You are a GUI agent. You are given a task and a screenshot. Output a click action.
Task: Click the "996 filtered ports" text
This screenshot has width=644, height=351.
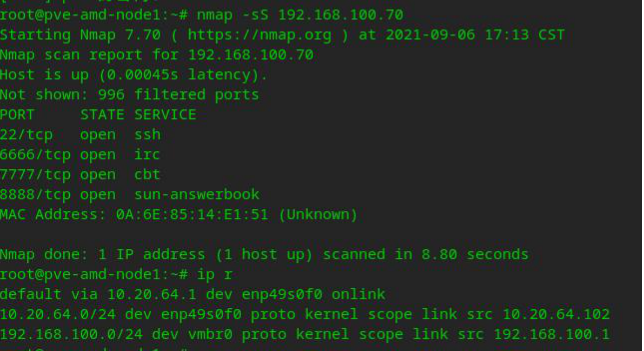click(178, 95)
